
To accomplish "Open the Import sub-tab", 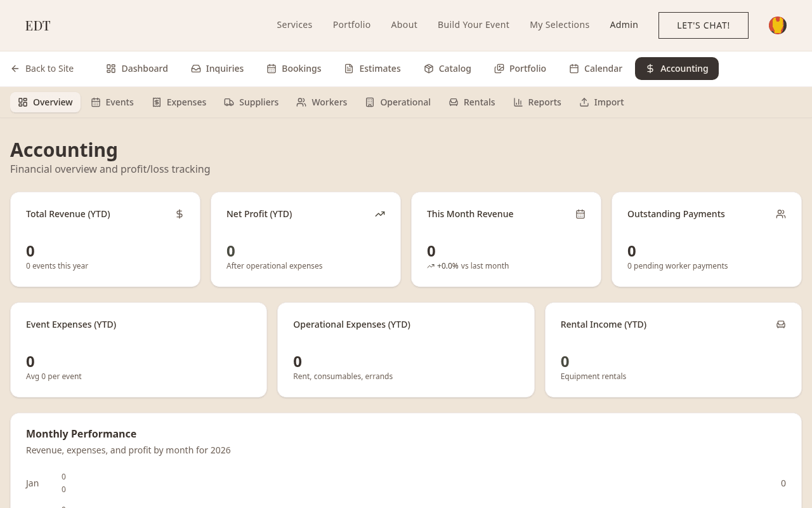I will (601, 102).
